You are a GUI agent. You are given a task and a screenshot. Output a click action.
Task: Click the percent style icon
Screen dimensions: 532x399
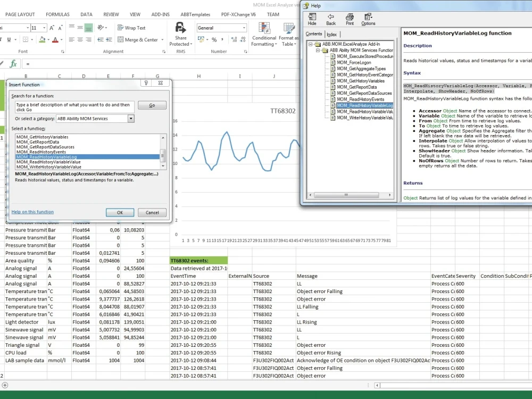(214, 40)
